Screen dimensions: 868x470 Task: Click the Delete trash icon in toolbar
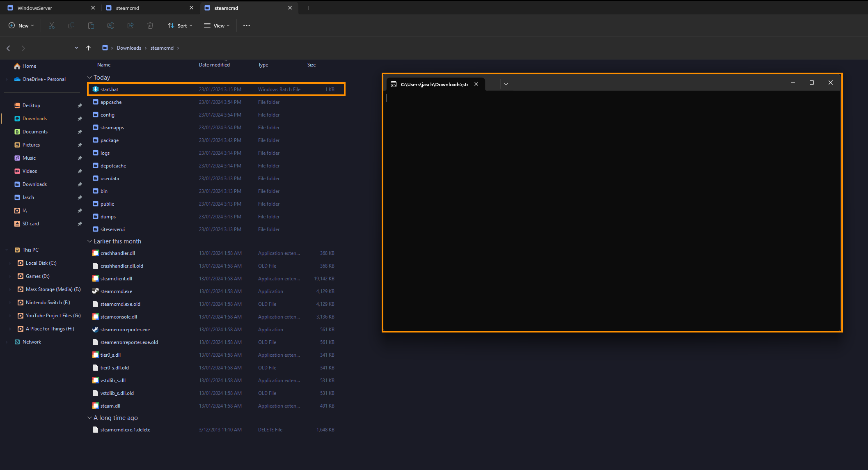(x=150, y=25)
